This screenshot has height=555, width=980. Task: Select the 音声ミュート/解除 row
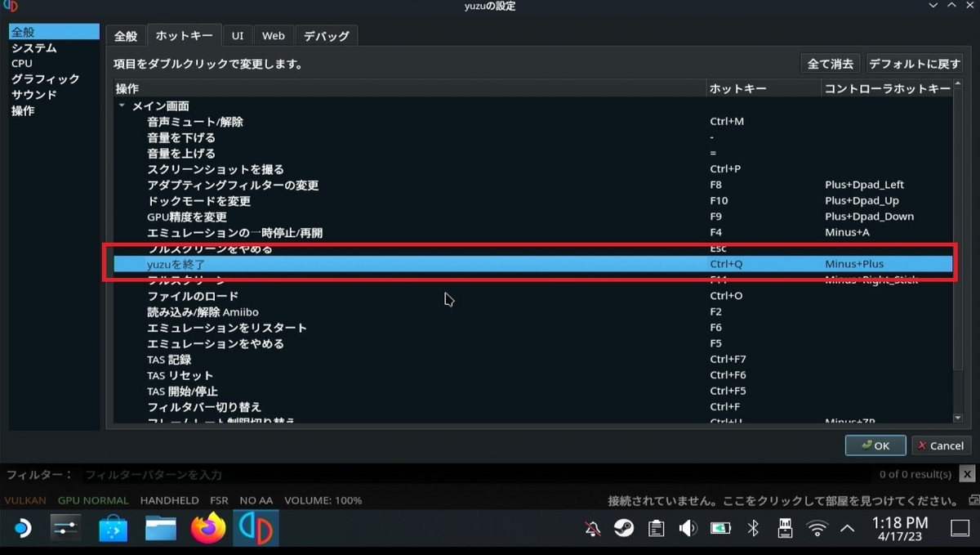[x=532, y=122]
